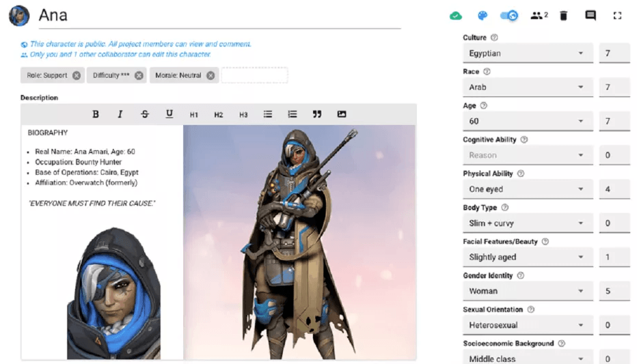The image size is (639, 364).
Task: Toggle underline formatting
Action: click(x=169, y=114)
